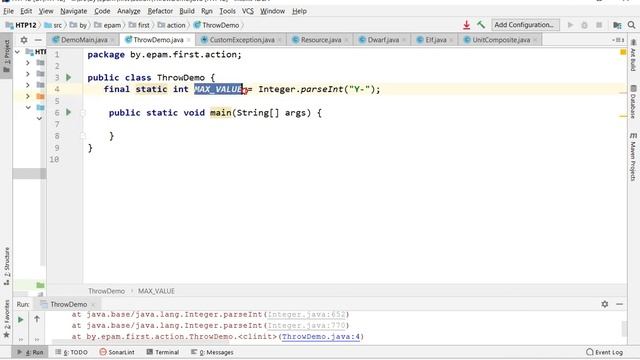This screenshot has height=360, width=640.
Task: Switch to DemoMain.java tab
Action: (x=84, y=40)
